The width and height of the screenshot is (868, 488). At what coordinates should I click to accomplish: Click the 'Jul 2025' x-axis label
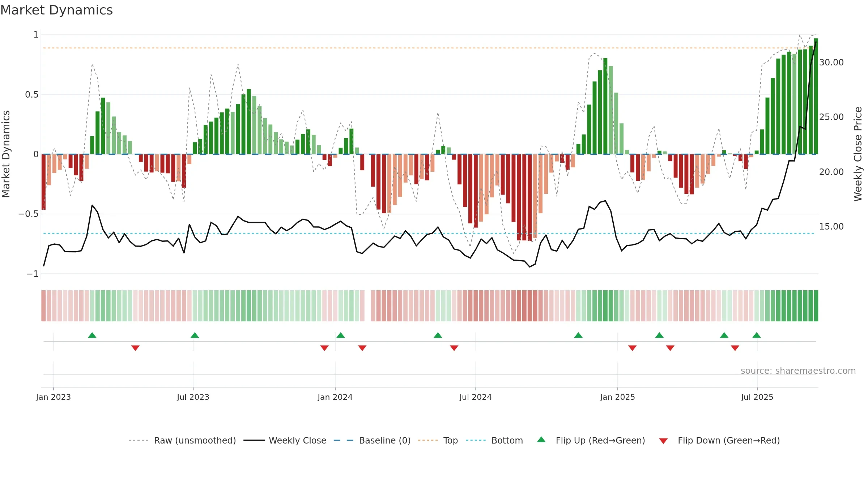757,397
